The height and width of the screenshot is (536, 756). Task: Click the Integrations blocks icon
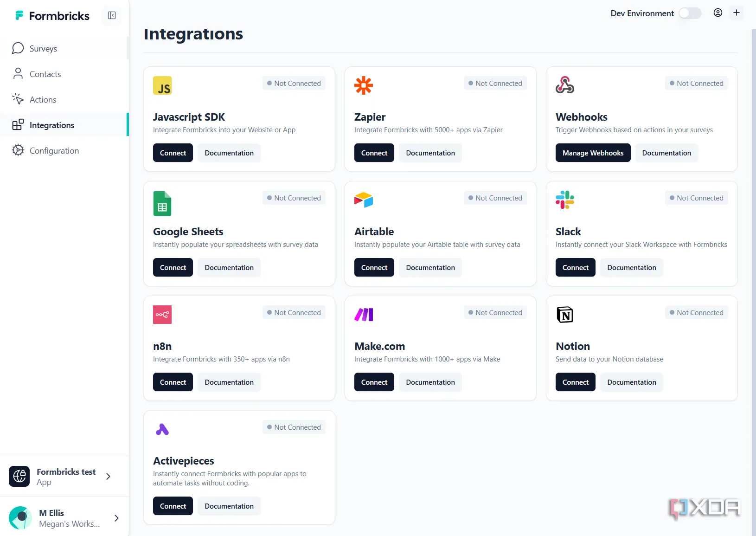(18, 125)
